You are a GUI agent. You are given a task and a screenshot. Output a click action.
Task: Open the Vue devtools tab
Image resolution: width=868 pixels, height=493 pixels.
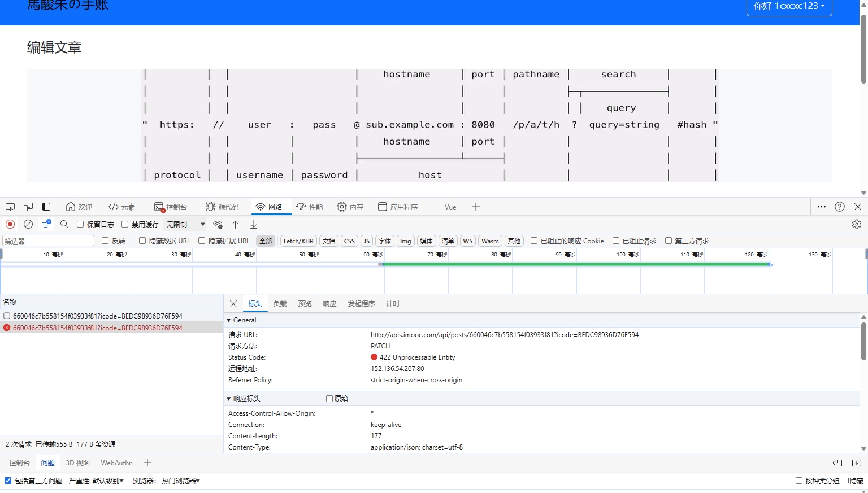click(450, 207)
